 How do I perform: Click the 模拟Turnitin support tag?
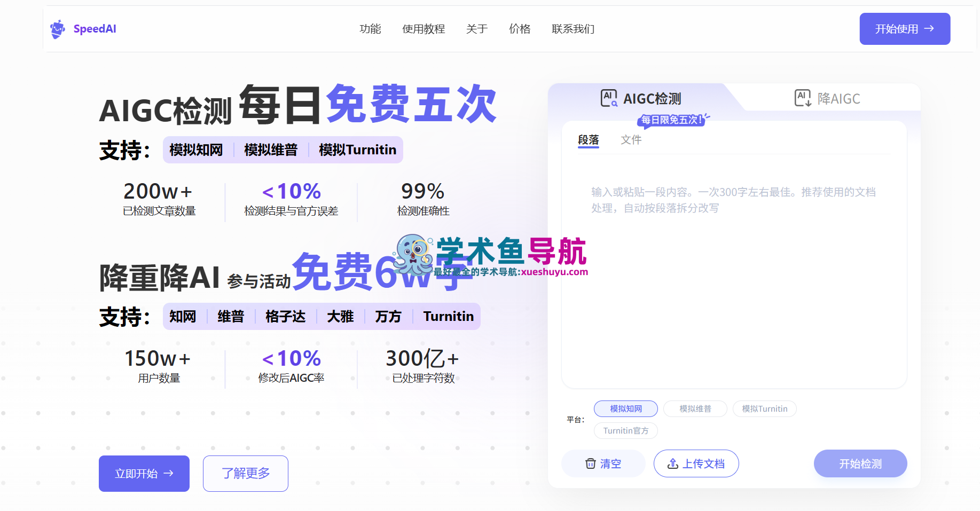[357, 150]
